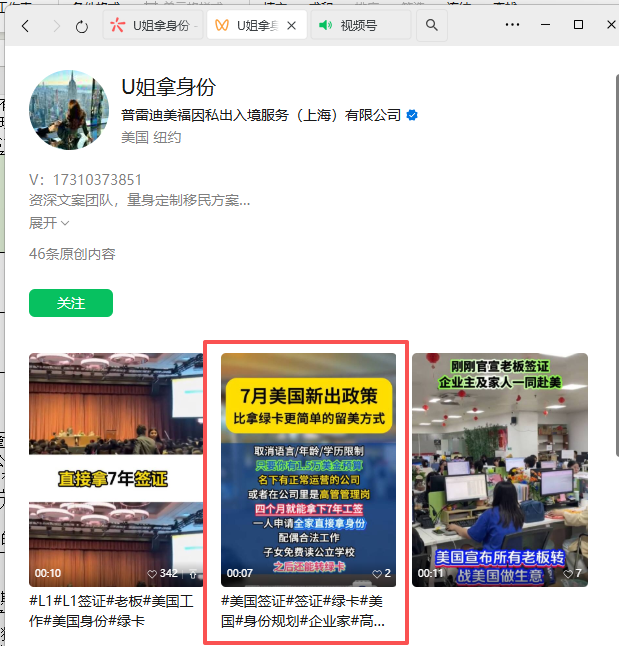Follow the account with 关注 button
Image resolution: width=619 pixels, height=646 pixels.
pos(71,303)
